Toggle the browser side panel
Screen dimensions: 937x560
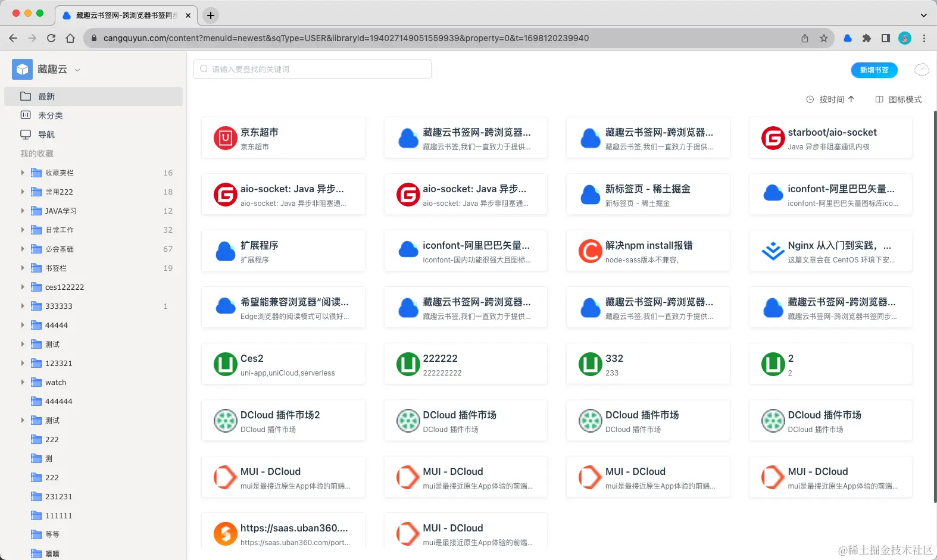[886, 38]
